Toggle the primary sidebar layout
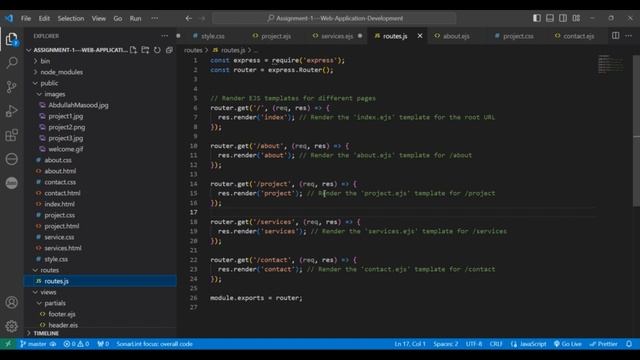 537,18
